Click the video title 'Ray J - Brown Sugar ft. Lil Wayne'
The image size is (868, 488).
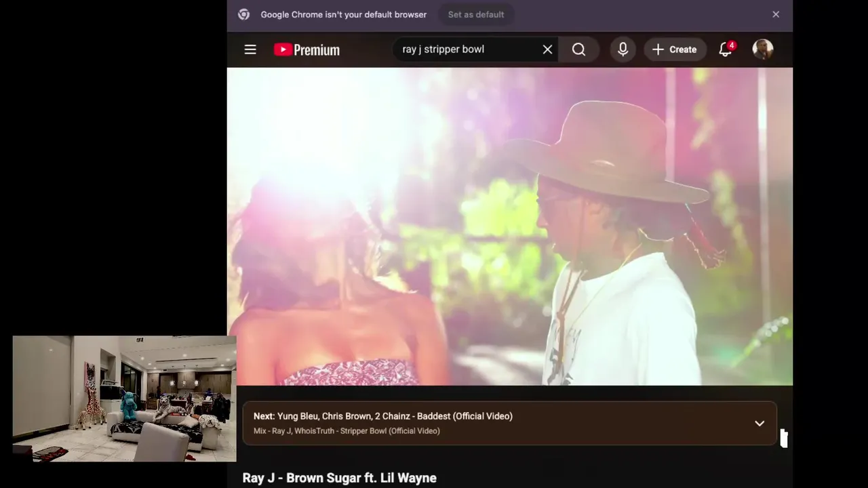click(x=340, y=478)
